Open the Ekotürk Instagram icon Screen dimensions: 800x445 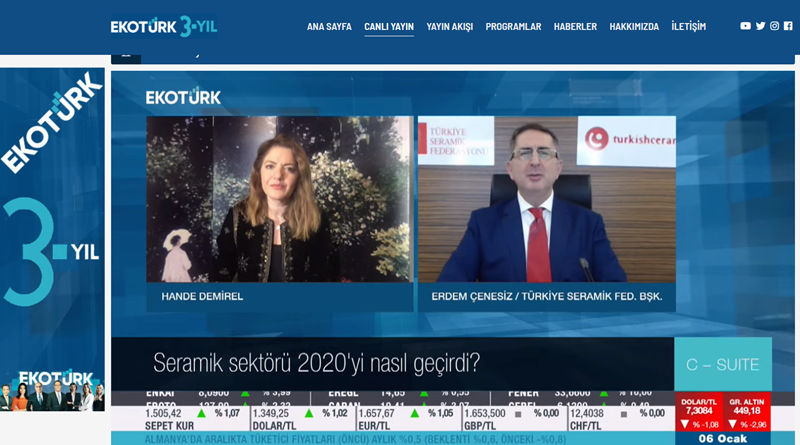tap(774, 26)
